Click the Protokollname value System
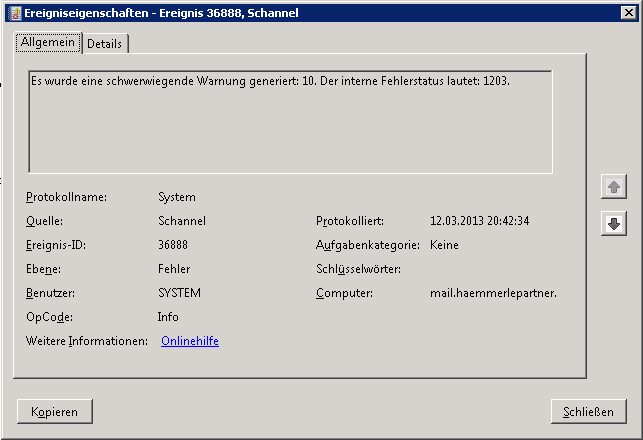The height and width of the screenshot is (440, 643). 177,197
